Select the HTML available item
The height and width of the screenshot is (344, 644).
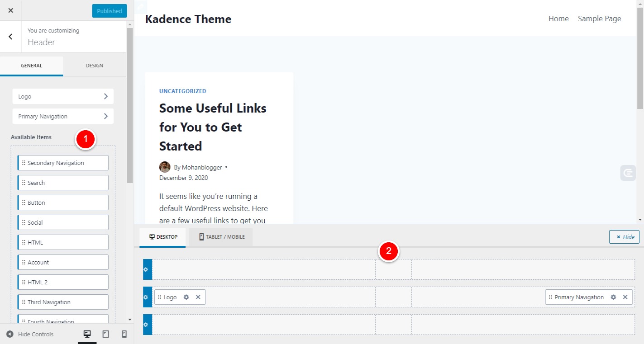(63, 242)
